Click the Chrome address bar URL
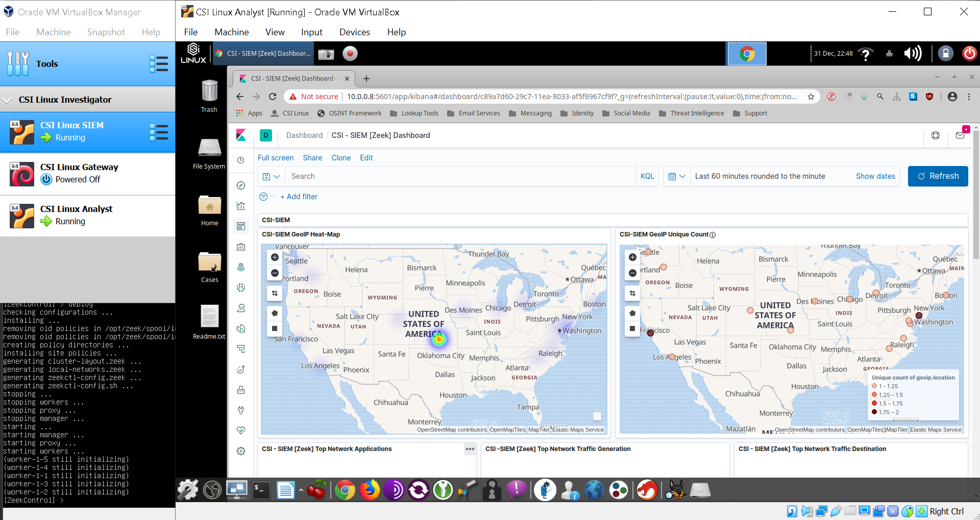Screen dimensions: 980x520 pos(572,97)
